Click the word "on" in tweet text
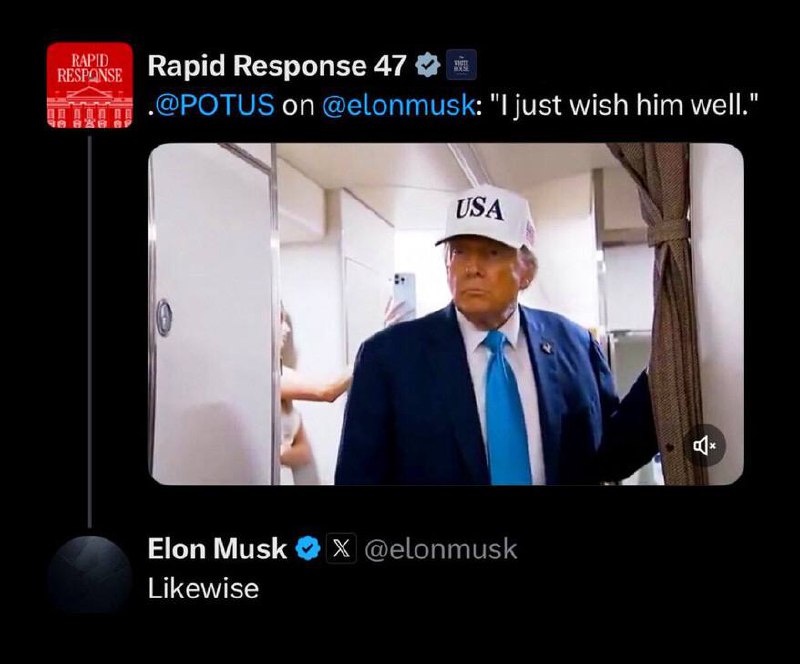 click(298, 106)
